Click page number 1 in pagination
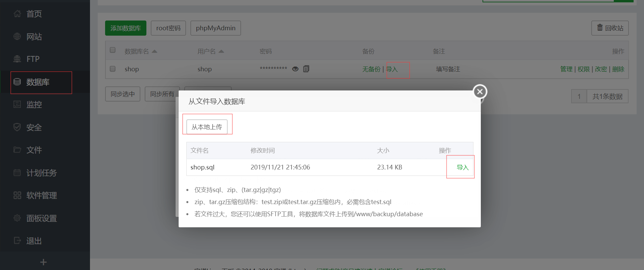 (579, 97)
